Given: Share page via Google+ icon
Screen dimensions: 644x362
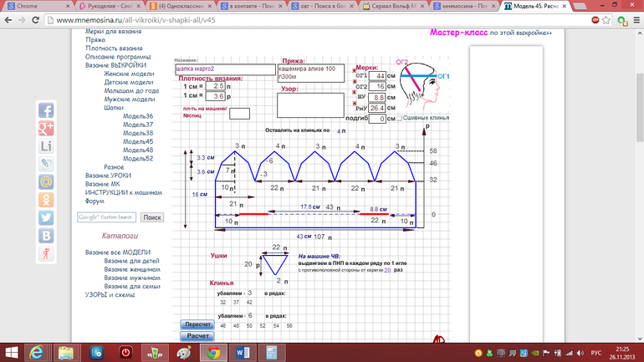Looking at the screenshot, I should coord(46,128).
